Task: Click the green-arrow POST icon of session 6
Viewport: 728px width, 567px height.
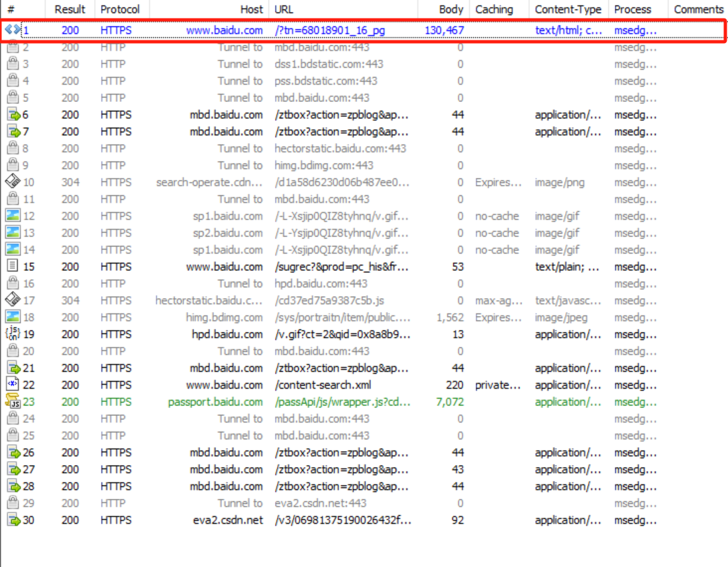Action: [x=13, y=115]
